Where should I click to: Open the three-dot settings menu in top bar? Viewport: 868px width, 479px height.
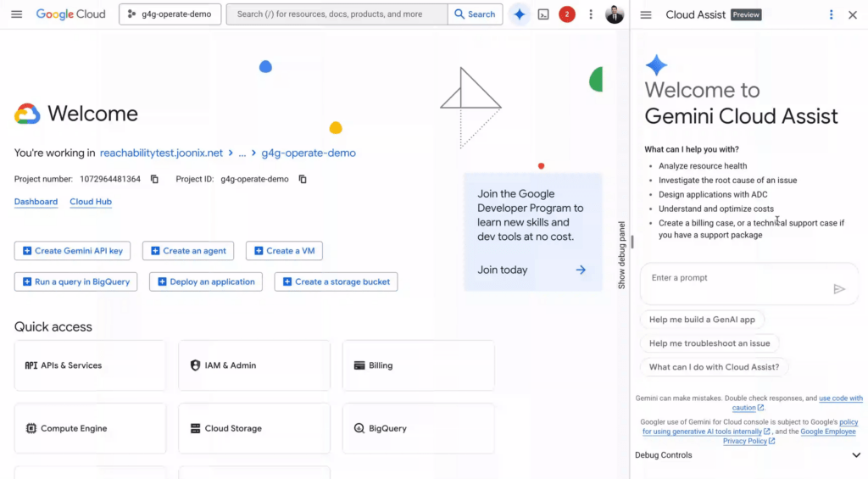click(591, 14)
